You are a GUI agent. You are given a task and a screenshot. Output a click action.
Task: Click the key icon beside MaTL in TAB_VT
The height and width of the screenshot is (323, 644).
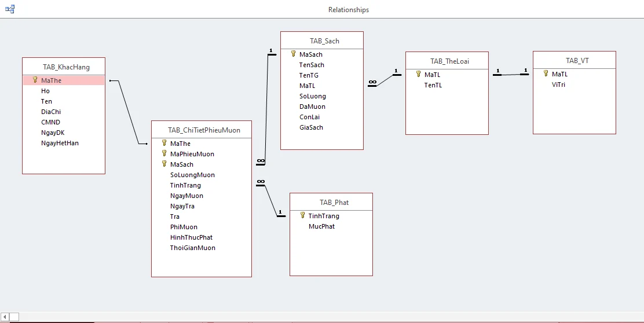(x=546, y=74)
